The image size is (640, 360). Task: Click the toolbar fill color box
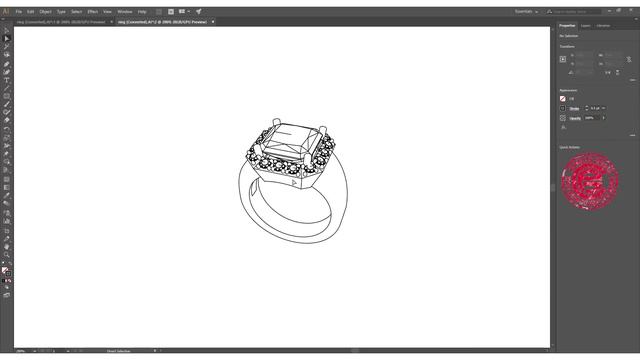tap(4, 270)
